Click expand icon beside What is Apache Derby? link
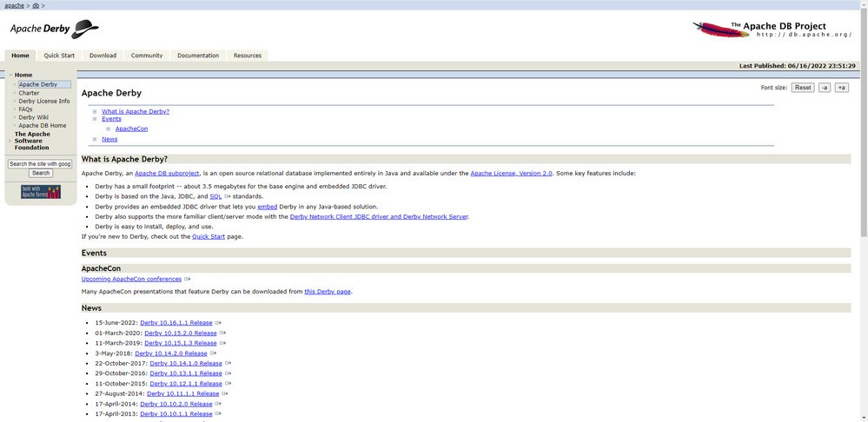Screen dimensions: 868x422 coord(95,112)
